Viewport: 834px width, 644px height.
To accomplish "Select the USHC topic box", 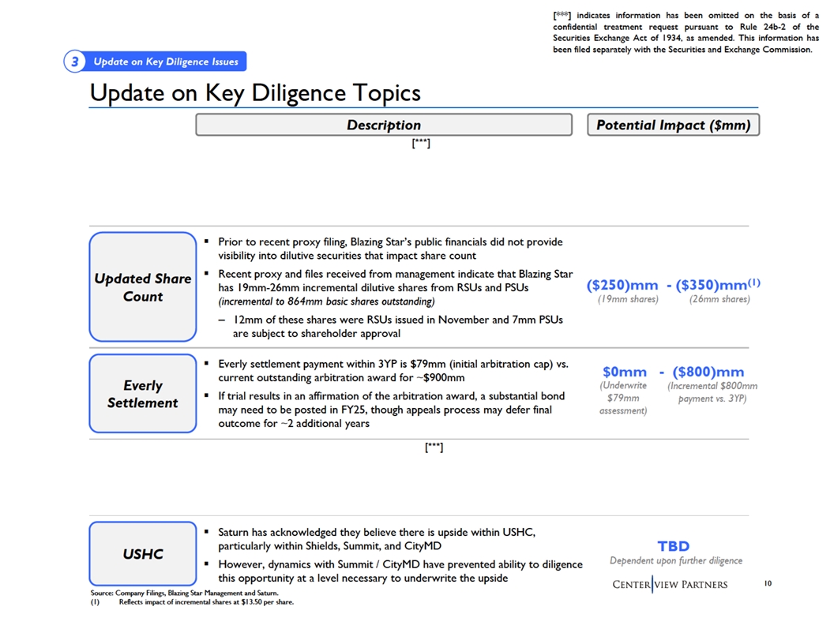I will point(143,554).
